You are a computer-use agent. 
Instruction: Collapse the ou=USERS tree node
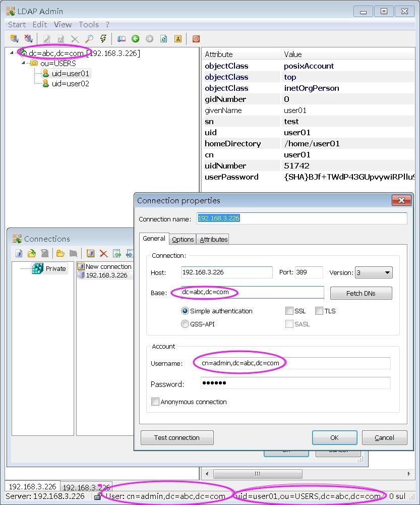pos(24,63)
